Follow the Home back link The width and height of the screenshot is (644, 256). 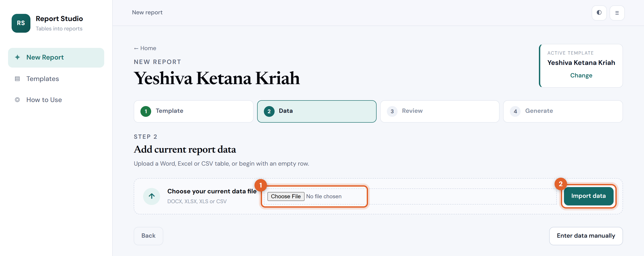pos(145,48)
